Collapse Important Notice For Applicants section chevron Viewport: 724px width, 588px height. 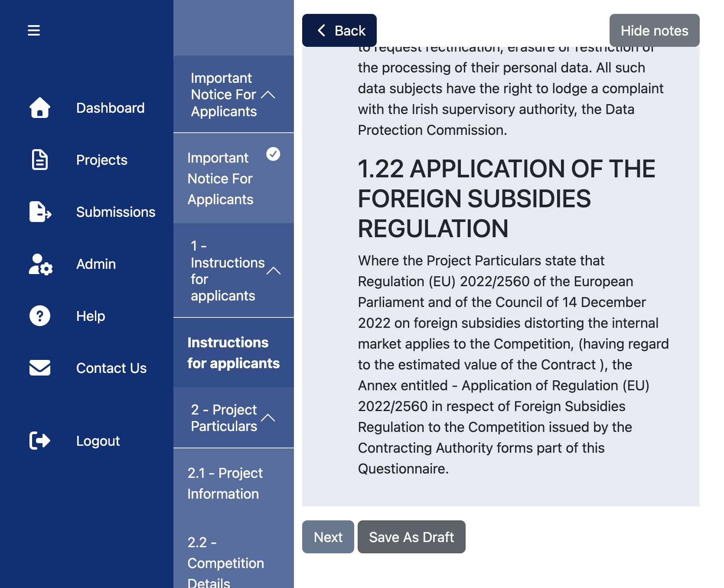pos(268,95)
